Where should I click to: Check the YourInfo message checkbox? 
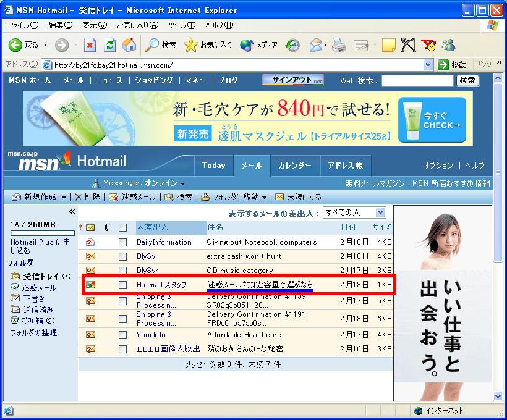(122, 335)
